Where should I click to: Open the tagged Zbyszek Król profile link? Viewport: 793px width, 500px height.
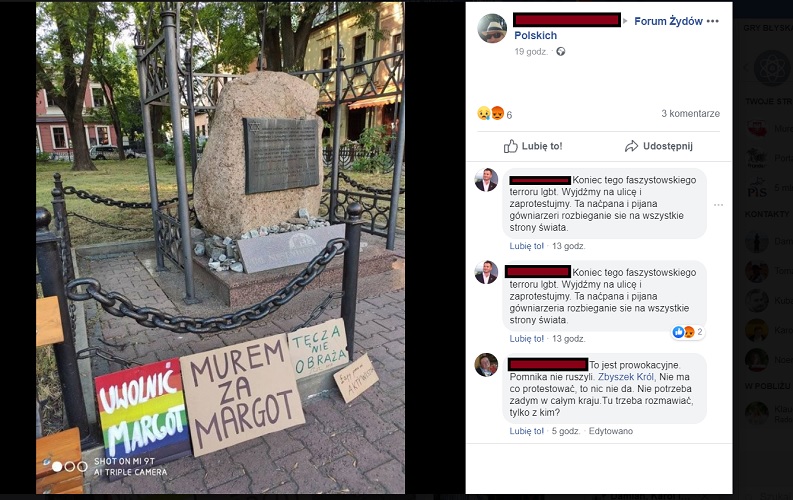(x=626, y=377)
